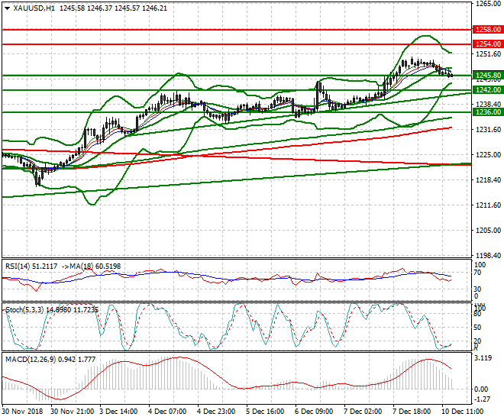Viewport: 504px width, 420px height.
Task: Select the 3 Dec 14:00 time axis label
Action: point(118,412)
